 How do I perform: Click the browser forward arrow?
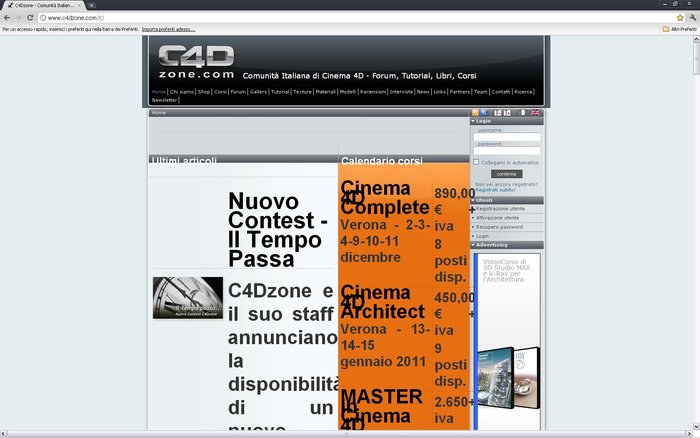pyautogui.click(x=18, y=18)
